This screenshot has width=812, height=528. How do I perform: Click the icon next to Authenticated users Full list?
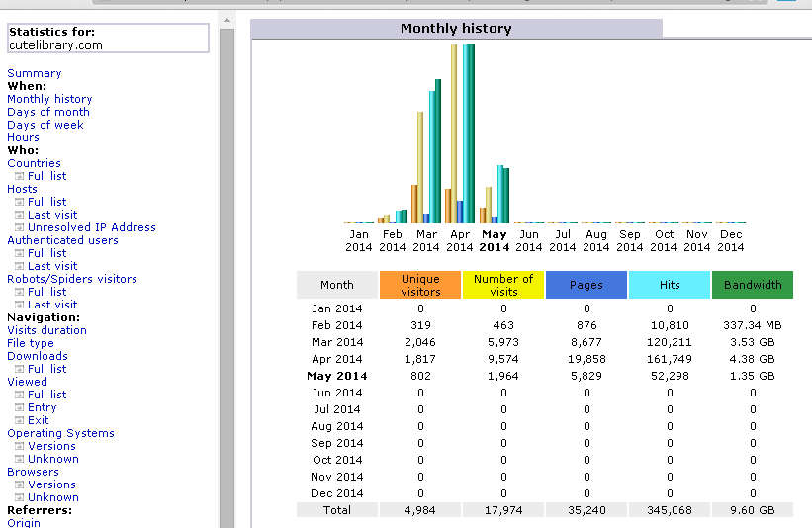19,253
